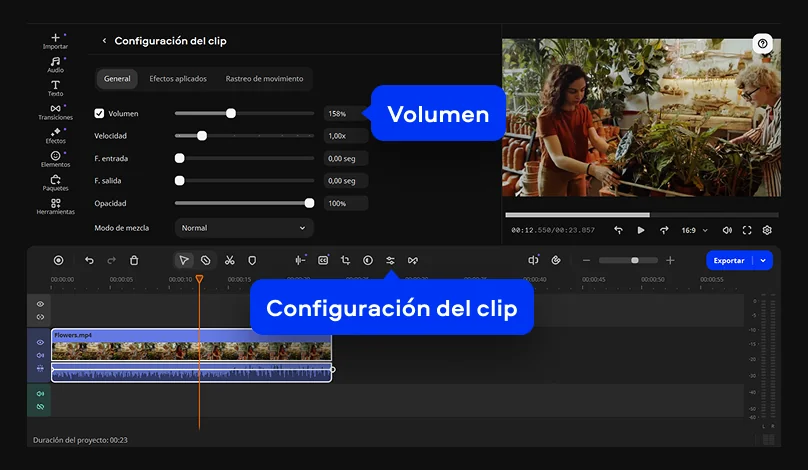
Task: Open the Efectos sidebar section
Action: pyautogui.click(x=55, y=135)
